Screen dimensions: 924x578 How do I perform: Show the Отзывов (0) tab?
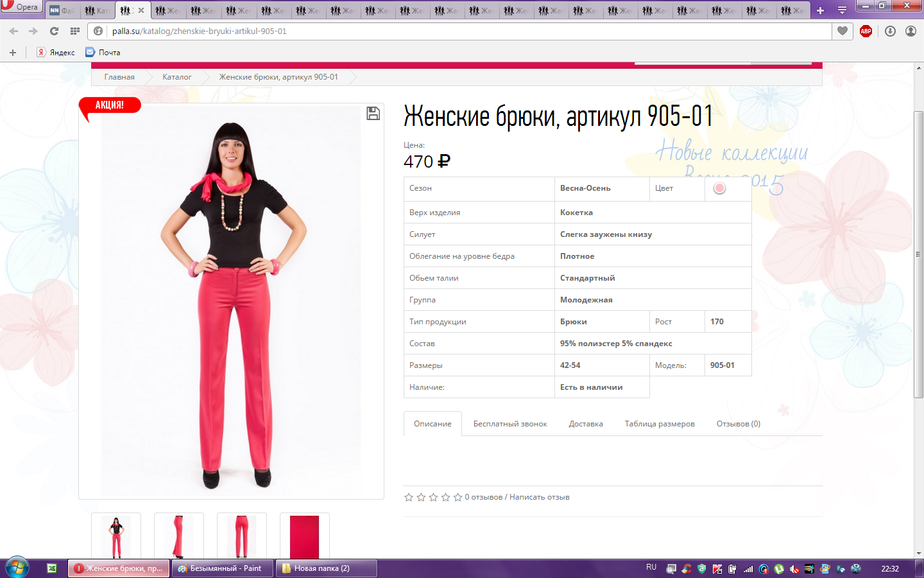click(738, 424)
